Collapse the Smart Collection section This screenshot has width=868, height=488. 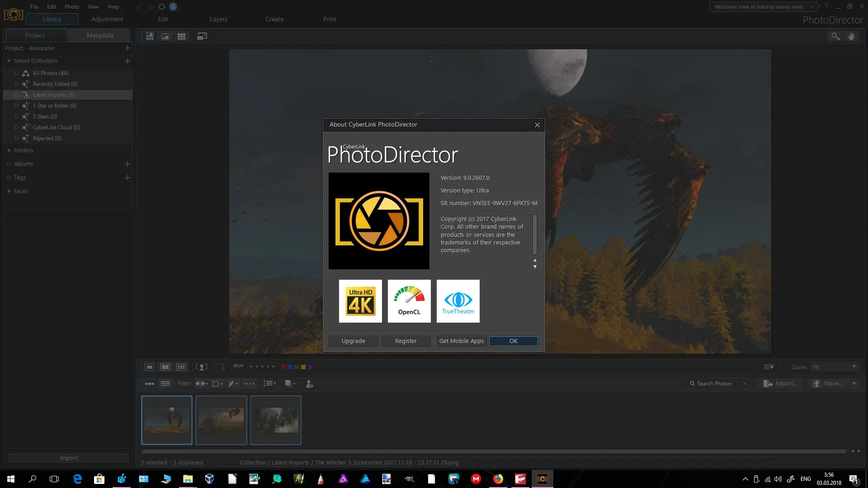click(9, 61)
